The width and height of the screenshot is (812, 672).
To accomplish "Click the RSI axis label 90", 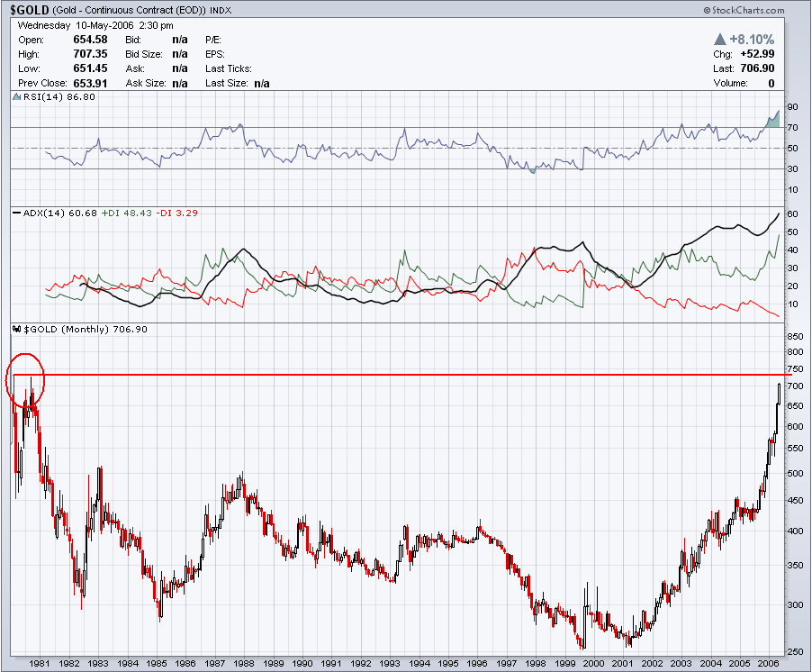I will click(x=792, y=106).
